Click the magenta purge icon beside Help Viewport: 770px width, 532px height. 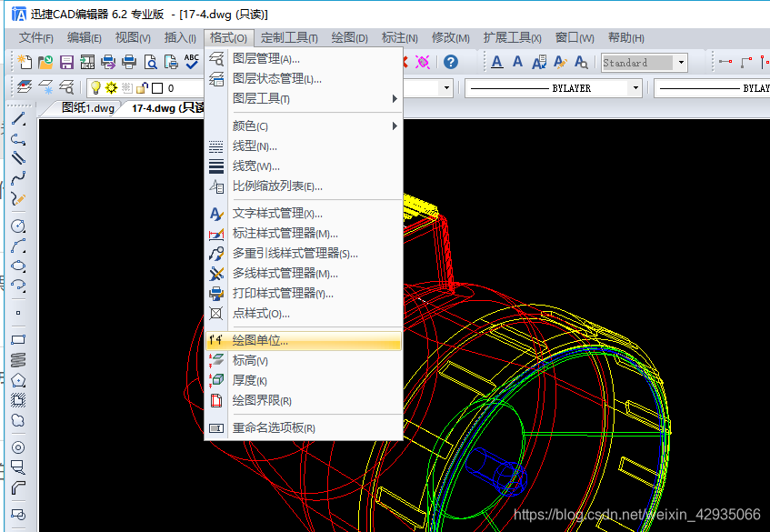click(423, 62)
